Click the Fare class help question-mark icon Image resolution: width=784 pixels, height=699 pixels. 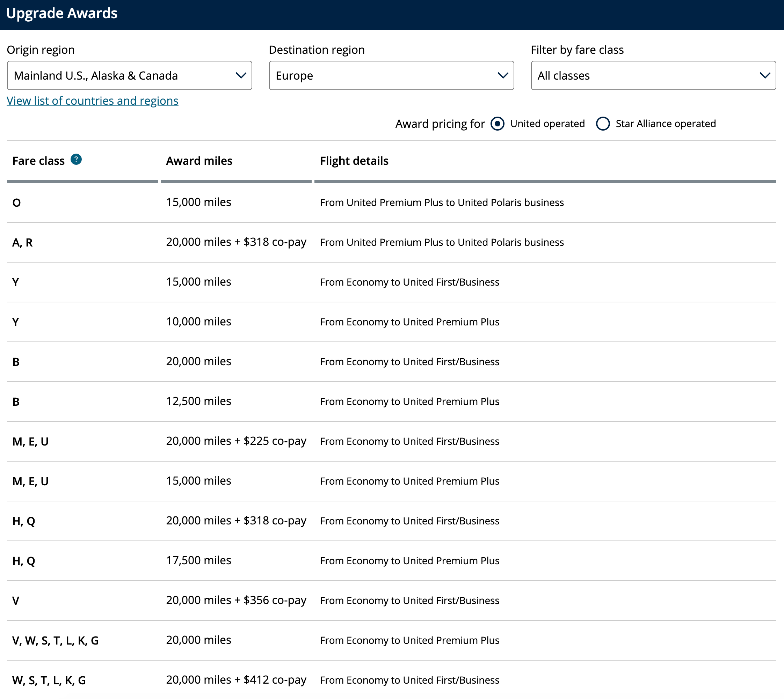76,159
